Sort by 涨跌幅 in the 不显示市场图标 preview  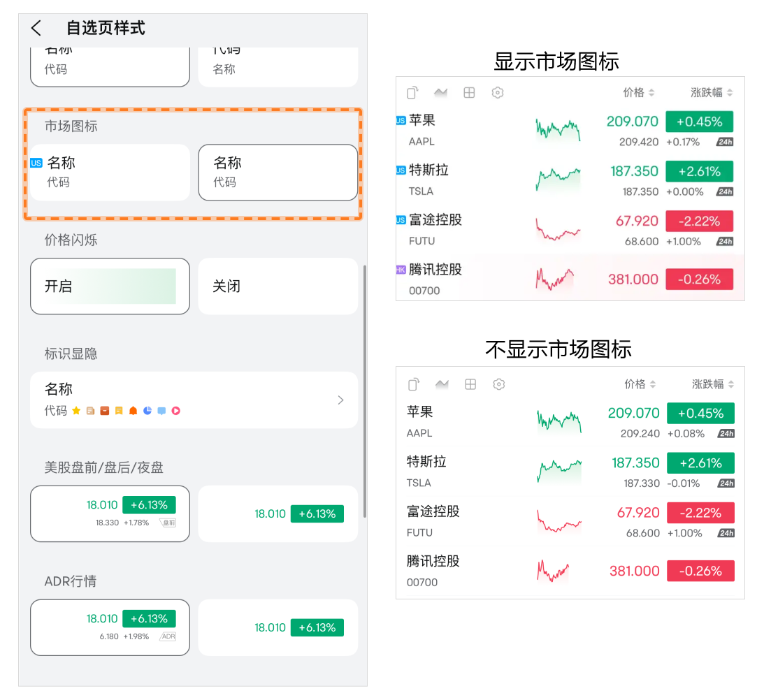click(713, 384)
